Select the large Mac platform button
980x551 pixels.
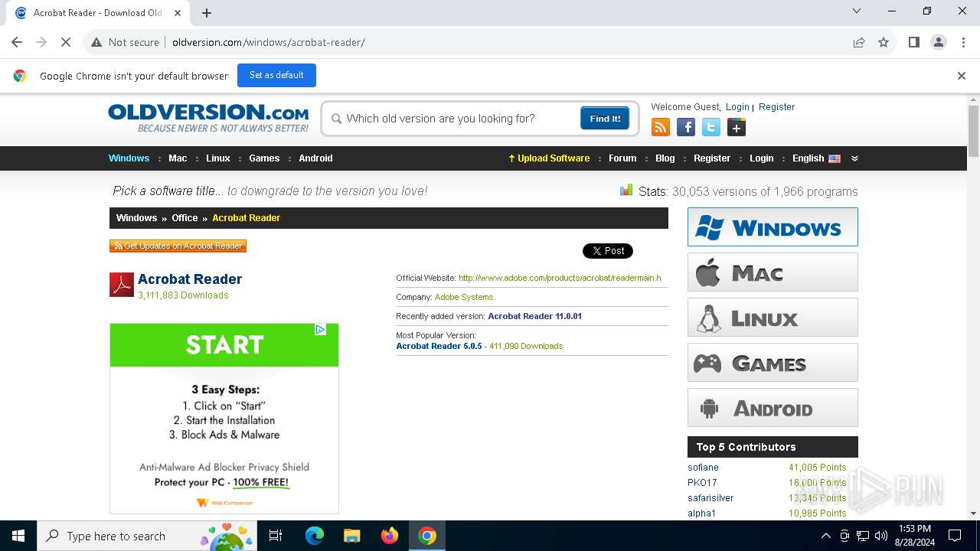(x=773, y=272)
